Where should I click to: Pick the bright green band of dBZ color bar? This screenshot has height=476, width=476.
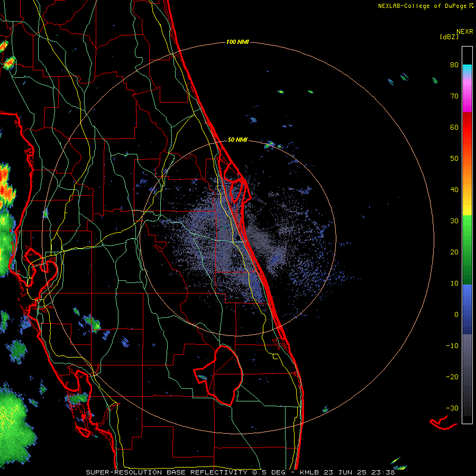467,227
